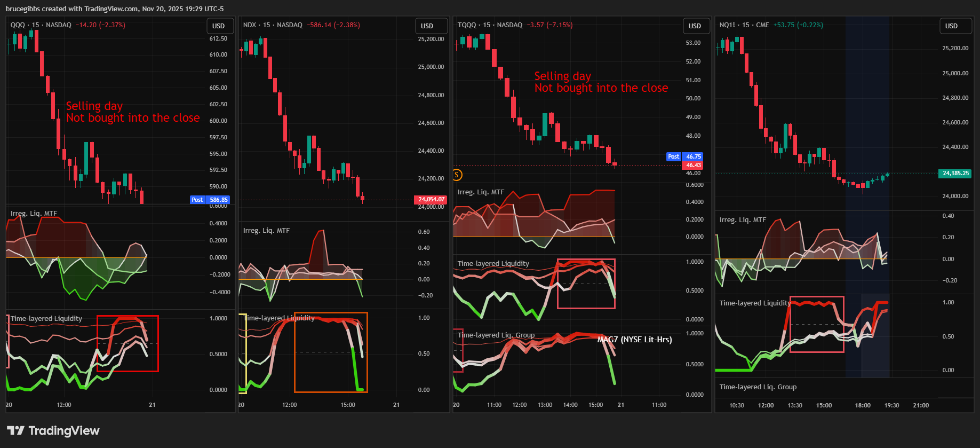
Task: Open the USD currency selector on NQ1! chart
Action: (x=951, y=26)
